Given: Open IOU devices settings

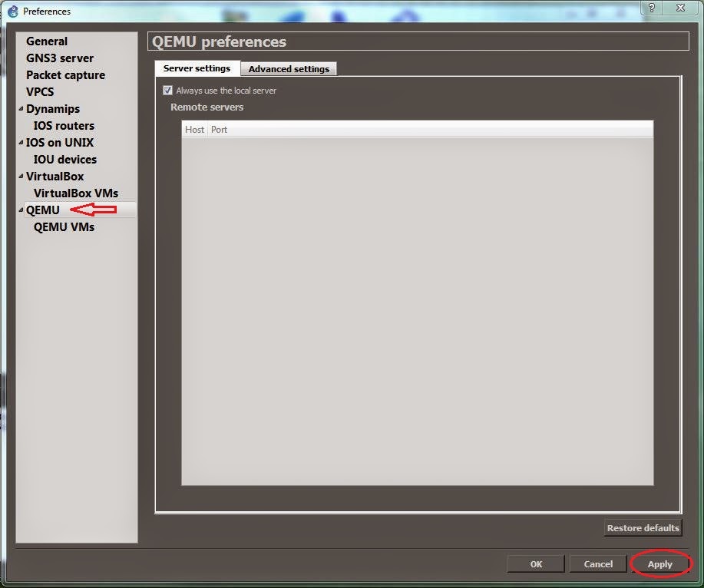Looking at the screenshot, I should 65,160.
